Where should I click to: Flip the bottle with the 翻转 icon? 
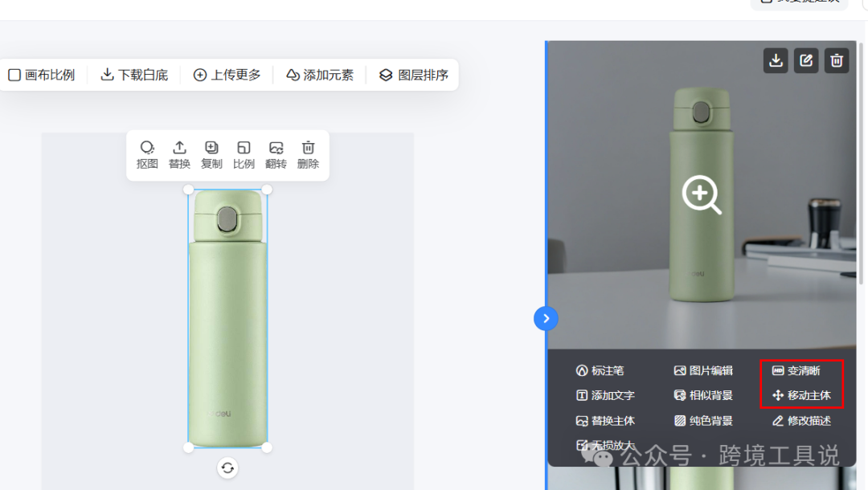[x=276, y=154]
